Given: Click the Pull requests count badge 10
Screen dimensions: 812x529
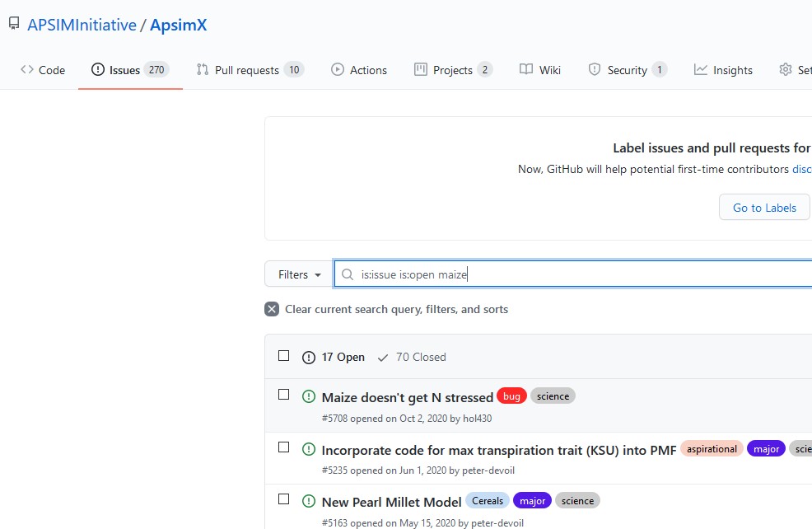Looking at the screenshot, I should 294,69.
